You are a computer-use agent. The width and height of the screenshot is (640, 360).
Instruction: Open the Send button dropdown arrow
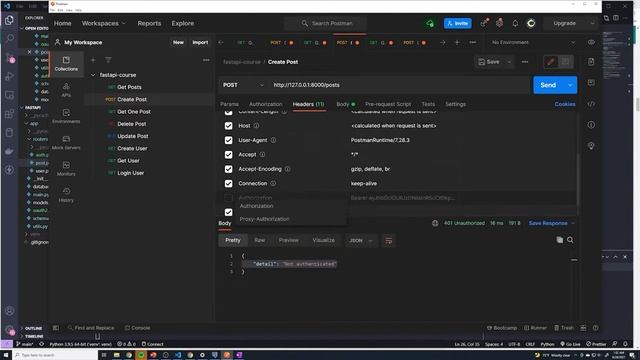pyautogui.click(x=570, y=85)
